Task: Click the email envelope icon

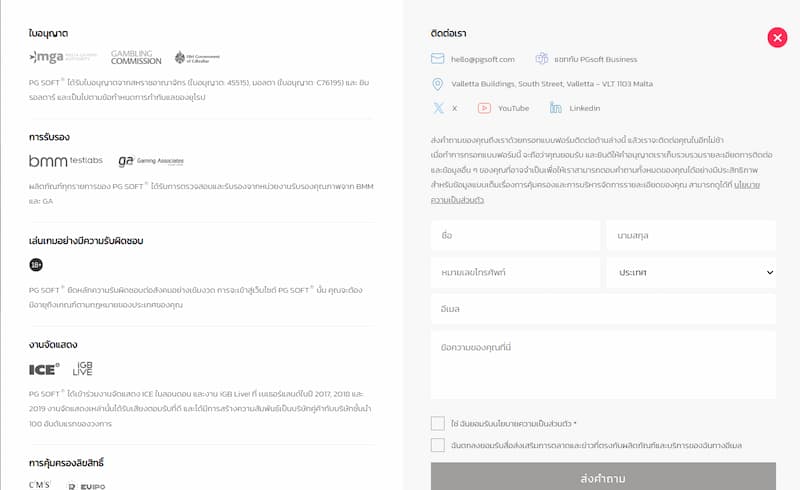Action: (x=437, y=59)
